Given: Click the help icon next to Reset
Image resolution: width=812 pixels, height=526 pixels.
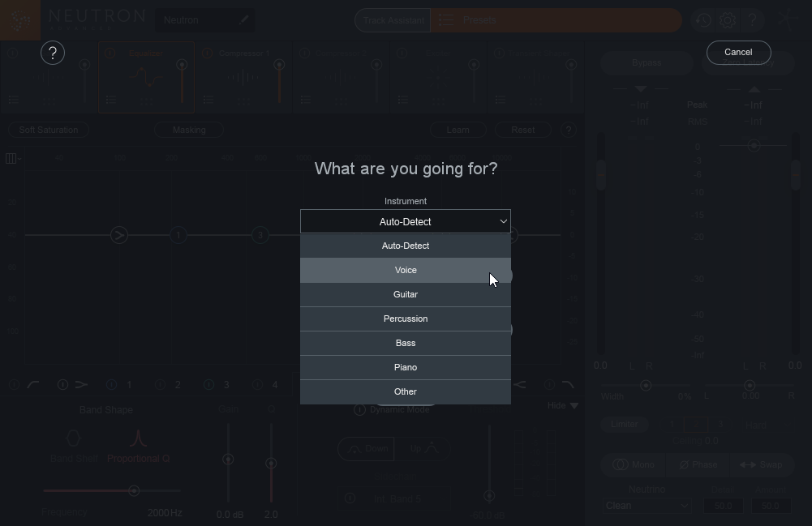Looking at the screenshot, I should pyautogui.click(x=568, y=130).
